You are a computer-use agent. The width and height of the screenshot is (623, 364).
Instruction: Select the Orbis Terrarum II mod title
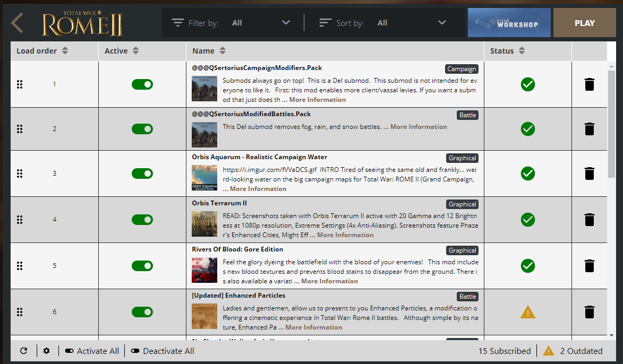[219, 203]
